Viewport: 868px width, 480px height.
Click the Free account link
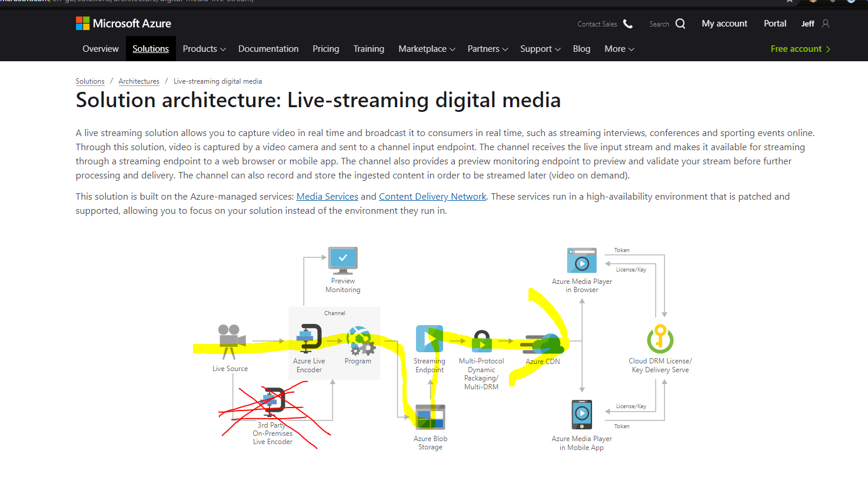coord(800,49)
